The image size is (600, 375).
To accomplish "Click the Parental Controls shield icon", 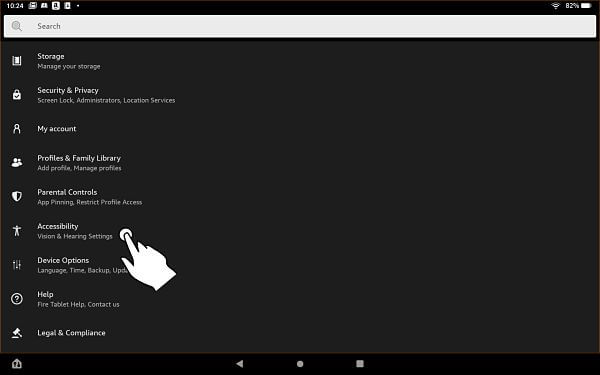I will pos(17,196).
